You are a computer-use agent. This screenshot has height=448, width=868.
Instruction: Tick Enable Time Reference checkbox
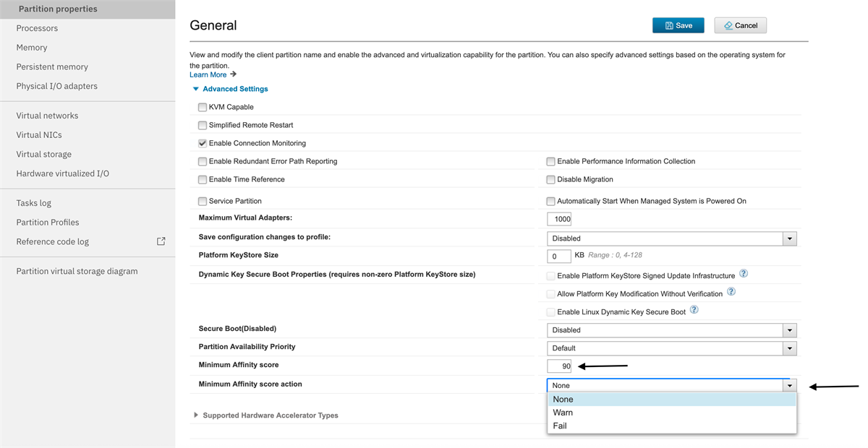tap(203, 179)
